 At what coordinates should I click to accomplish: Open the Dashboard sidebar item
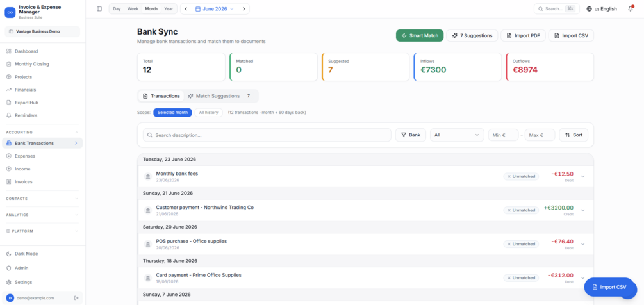pos(43,51)
